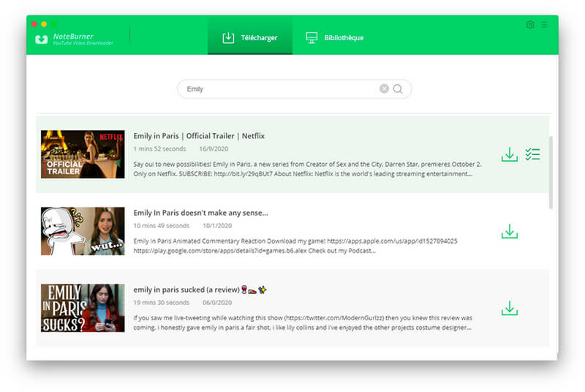Click the yellow minimize window button
Image resolution: width=585 pixels, height=392 pixels.
click(44, 24)
